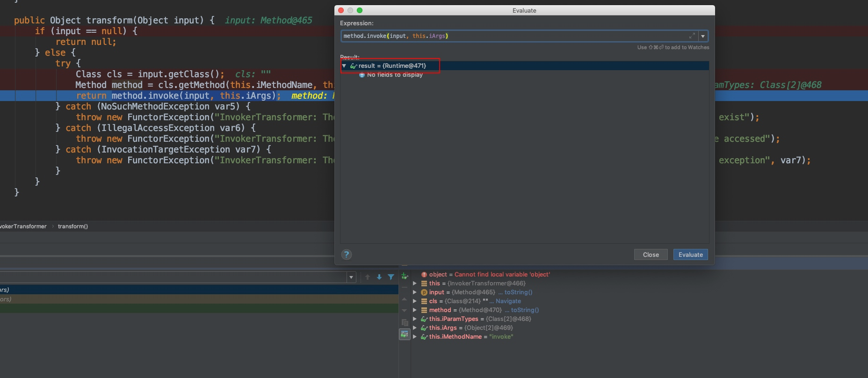The height and width of the screenshot is (378, 868).
Task: Expand the this.iArgs watch
Action: pos(414,328)
